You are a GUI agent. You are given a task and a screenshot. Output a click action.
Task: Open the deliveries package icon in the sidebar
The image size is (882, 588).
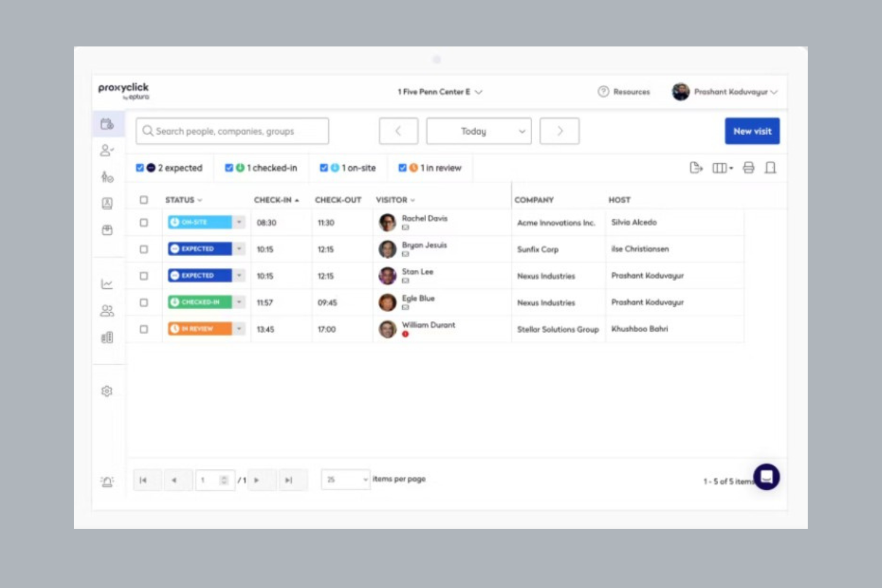click(107, 230)
